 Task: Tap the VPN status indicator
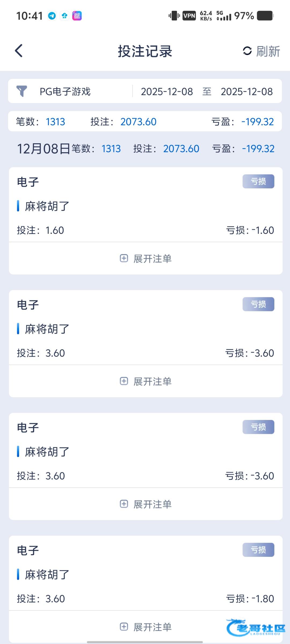(189, 16)
